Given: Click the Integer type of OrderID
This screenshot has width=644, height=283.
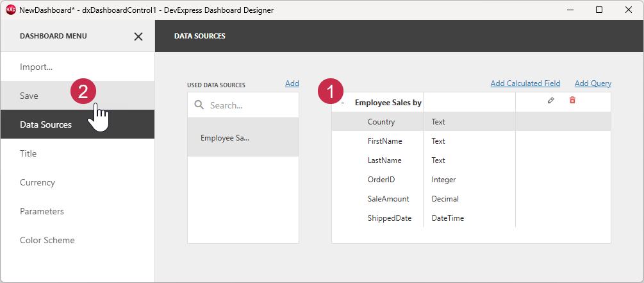Looking at the screenshot, I should 443,180.
